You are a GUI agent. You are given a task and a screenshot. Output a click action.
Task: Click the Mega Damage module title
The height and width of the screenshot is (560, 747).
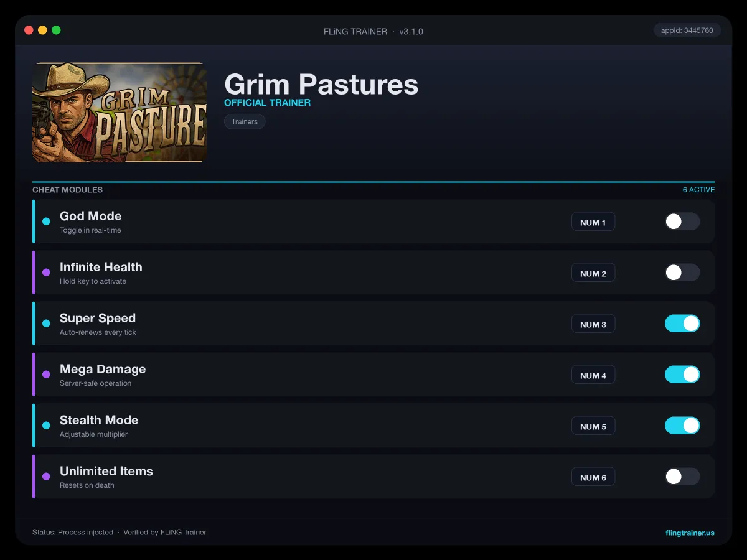103,369
